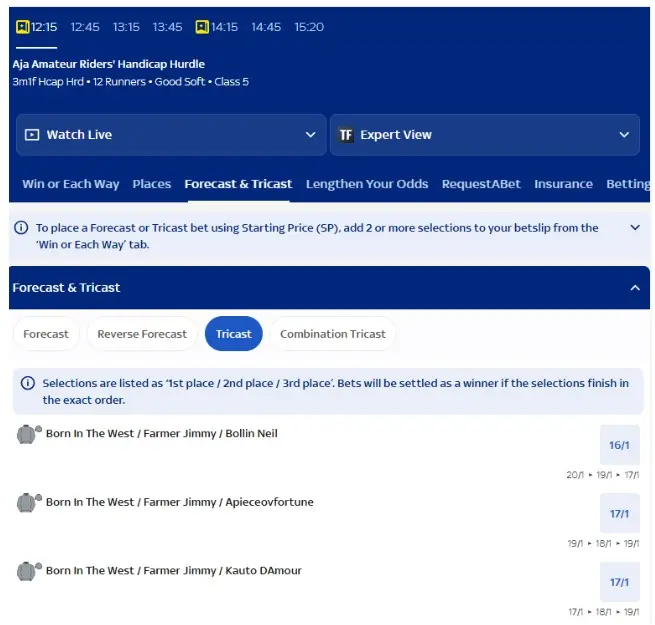Click the Timeform TF Expert View icon
Screen dimensions: 655x625
346,135
